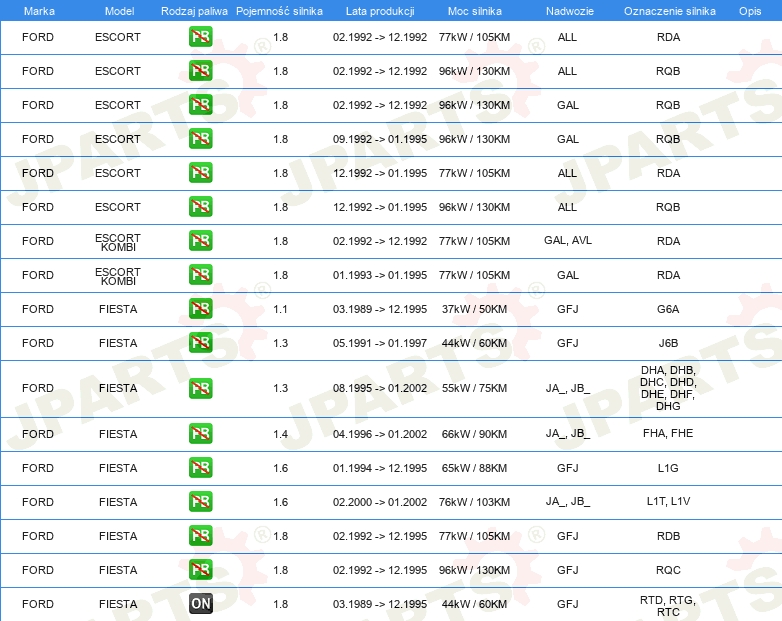Click the petrol icon in the L1T, L1V row
Screen dimensions: 782x621
coord(200,501)
